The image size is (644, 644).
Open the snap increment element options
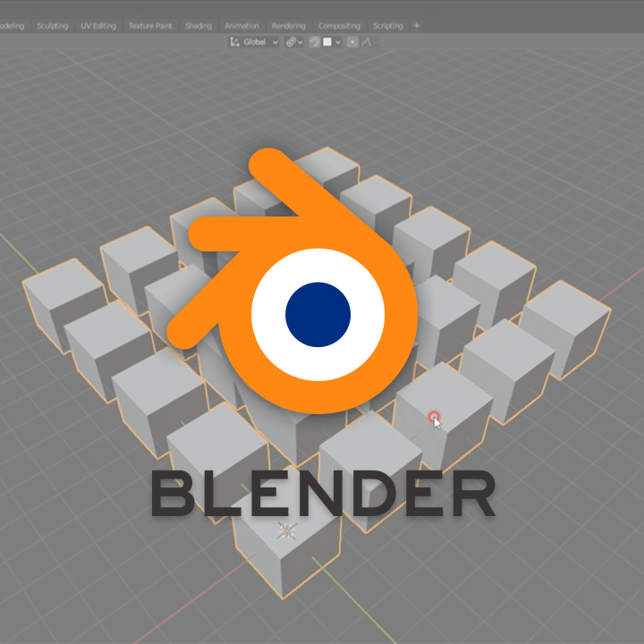pos(332,42)
